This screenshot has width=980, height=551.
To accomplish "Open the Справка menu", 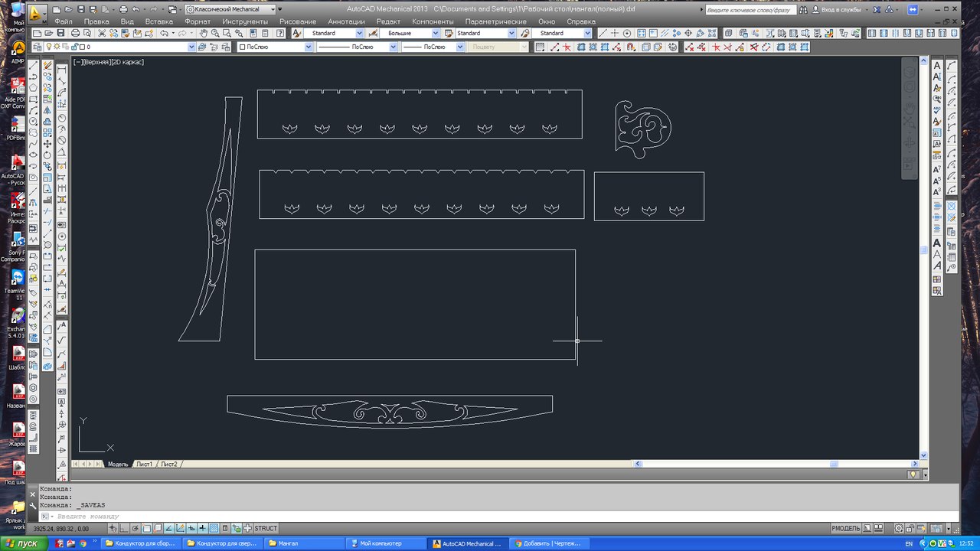I will point(581,21).
